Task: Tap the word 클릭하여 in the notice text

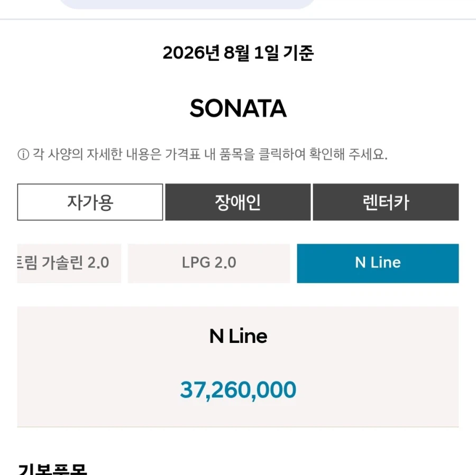Action: click(x=282, y=154)
